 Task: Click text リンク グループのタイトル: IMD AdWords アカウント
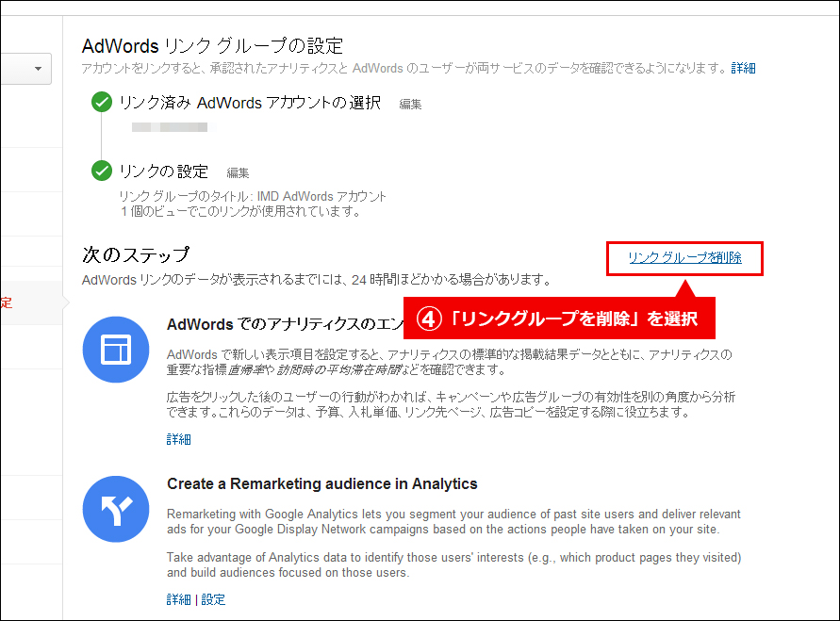point(253,196)
